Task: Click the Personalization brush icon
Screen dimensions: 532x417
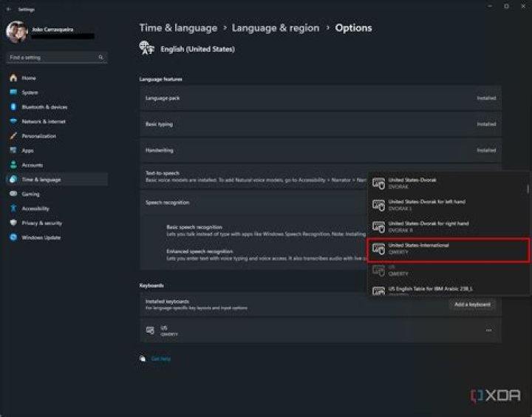Action: [x=13, y=136]
